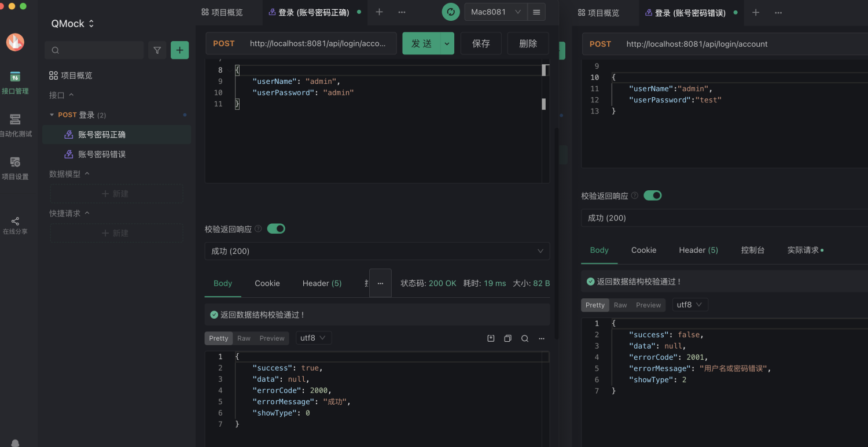Switch to 项目概览 tab in left window
The width and height of the screenshot is (868, 447).
(222, 12)
